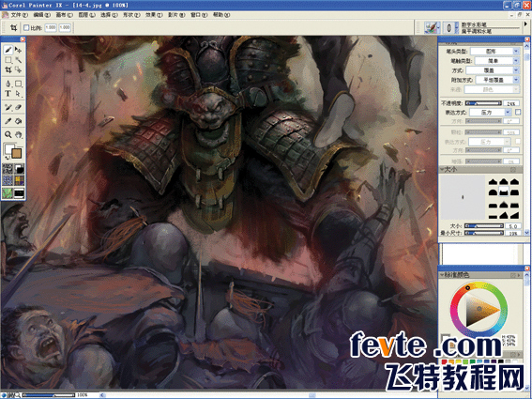Open 图层 Layers menu
Viewport: 532px width, 399px height.
click(86, 15)
